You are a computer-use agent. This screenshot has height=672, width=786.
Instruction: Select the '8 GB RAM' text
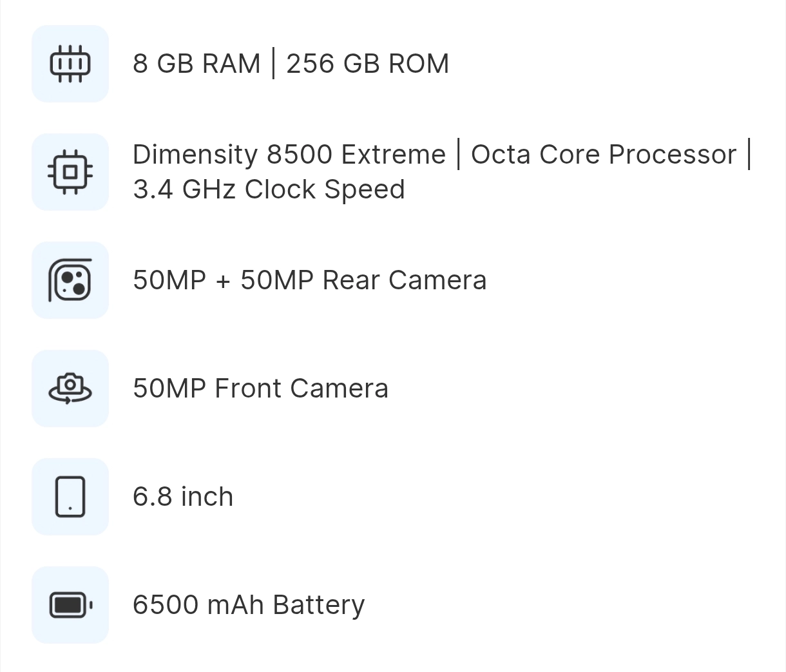[196, 64]
